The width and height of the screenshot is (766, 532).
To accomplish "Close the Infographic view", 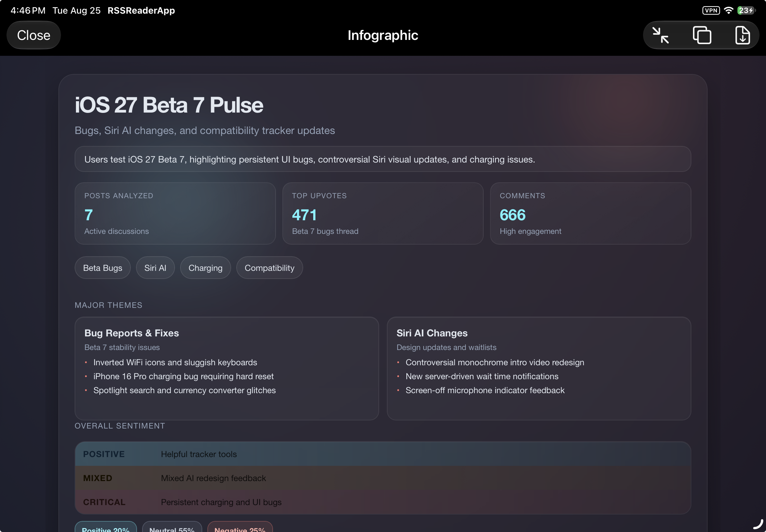I will tap(34, 35).
